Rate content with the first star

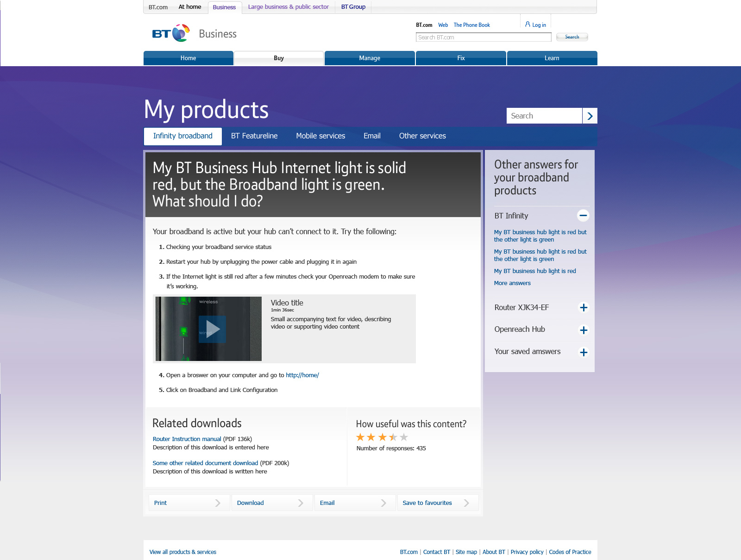360,437
